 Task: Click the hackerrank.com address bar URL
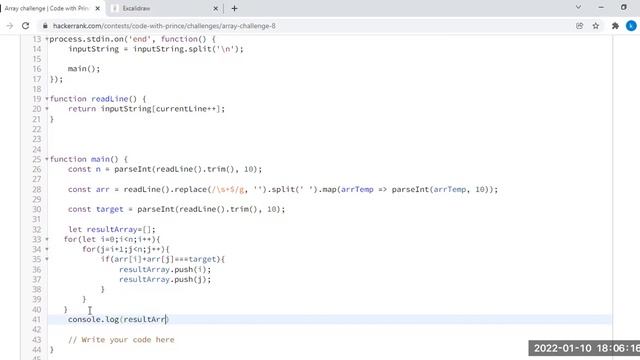point(164,26)
